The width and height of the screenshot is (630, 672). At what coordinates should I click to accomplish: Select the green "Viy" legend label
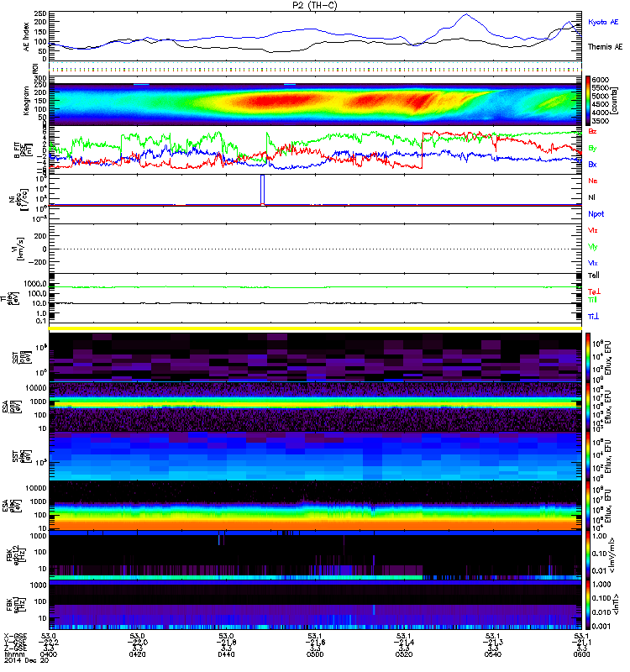coord(593,247)
